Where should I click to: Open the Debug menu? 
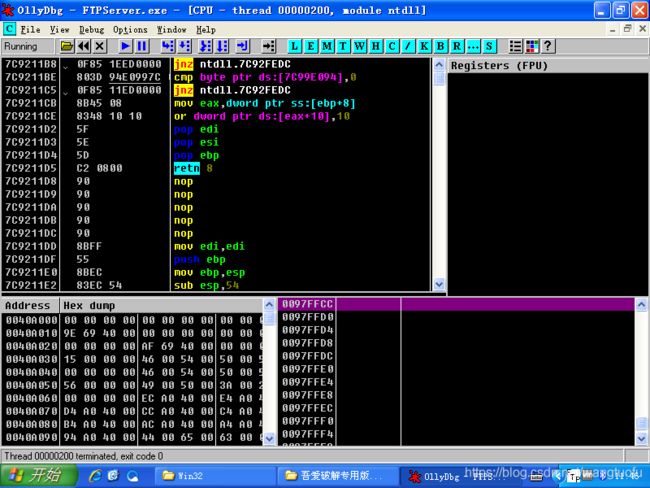click(92, 30)
